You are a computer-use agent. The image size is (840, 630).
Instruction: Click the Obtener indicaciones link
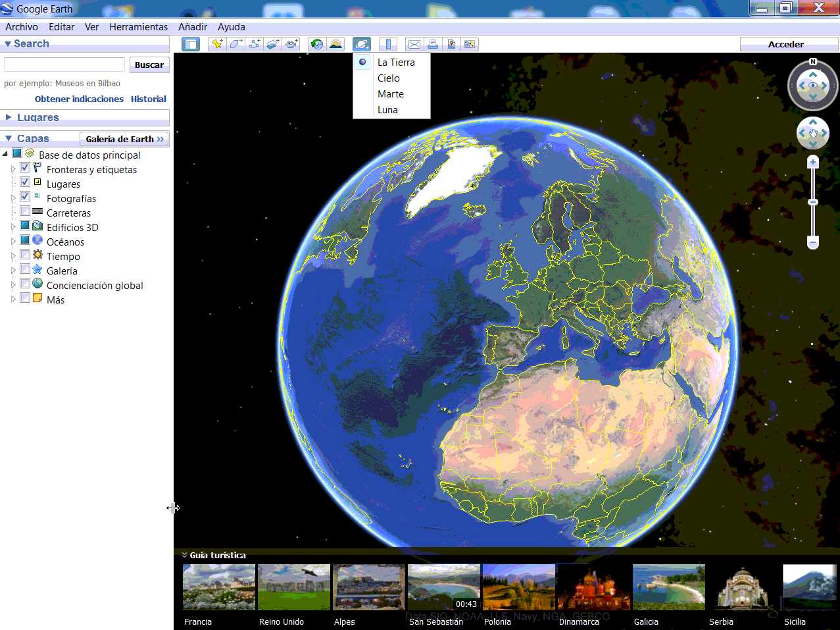pyautogui.click(x=78, y=99)
